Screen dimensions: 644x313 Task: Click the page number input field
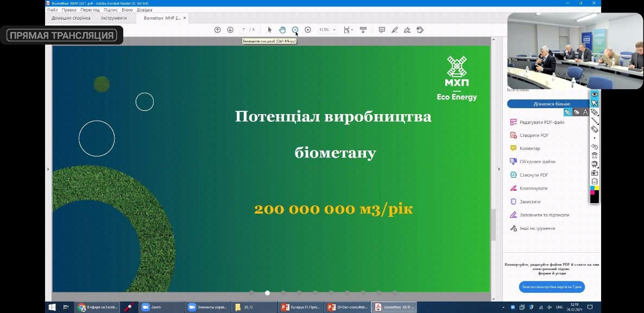[244, 29]
